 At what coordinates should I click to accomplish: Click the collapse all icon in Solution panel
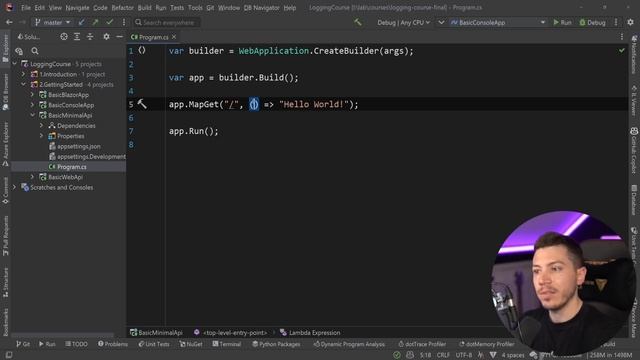[90, 37]
